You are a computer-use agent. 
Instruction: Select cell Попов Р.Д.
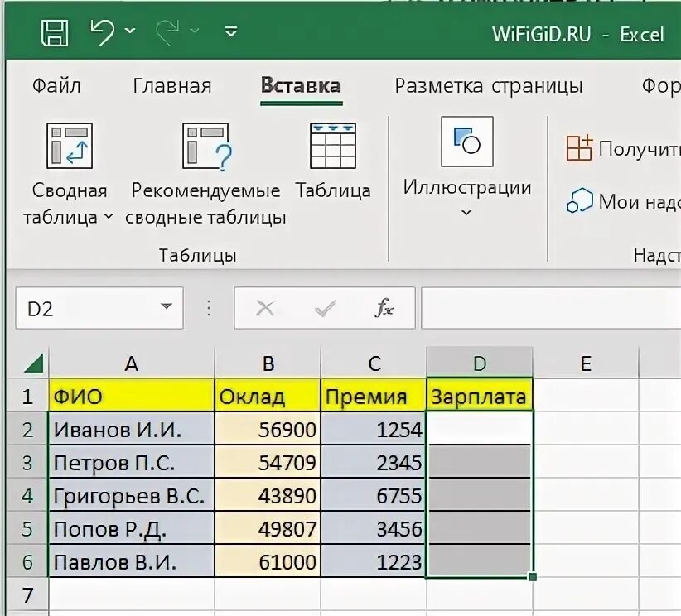[132, 528]
